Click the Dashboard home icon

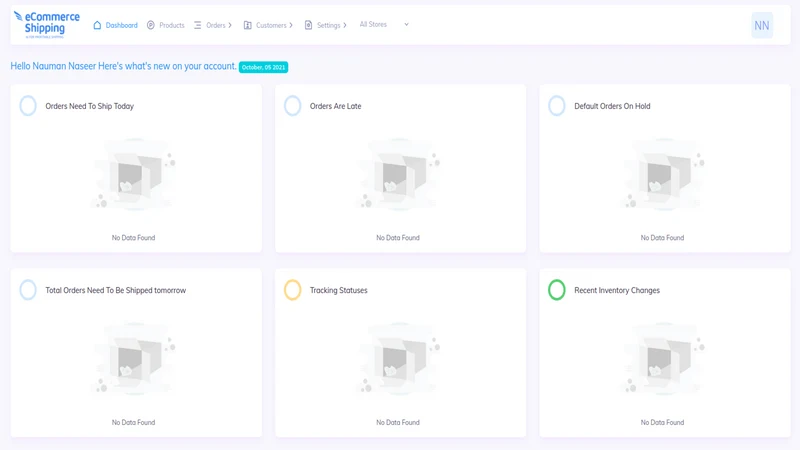(x=97, y=25)
